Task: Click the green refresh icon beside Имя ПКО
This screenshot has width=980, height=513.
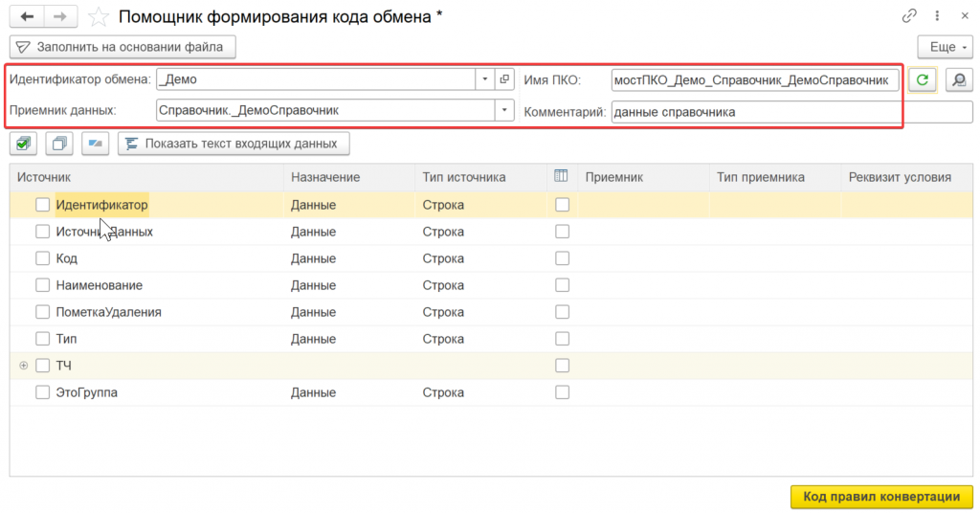Action: (x=922, y=80)
